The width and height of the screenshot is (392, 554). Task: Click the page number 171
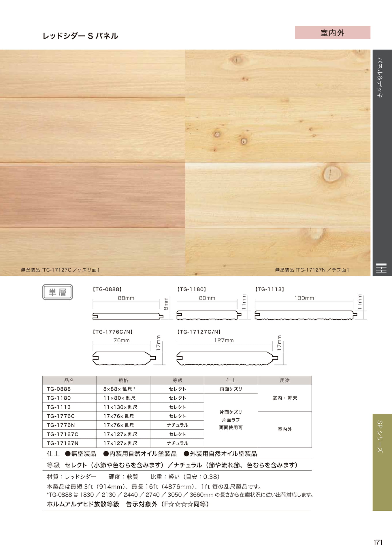coord(378,542)
